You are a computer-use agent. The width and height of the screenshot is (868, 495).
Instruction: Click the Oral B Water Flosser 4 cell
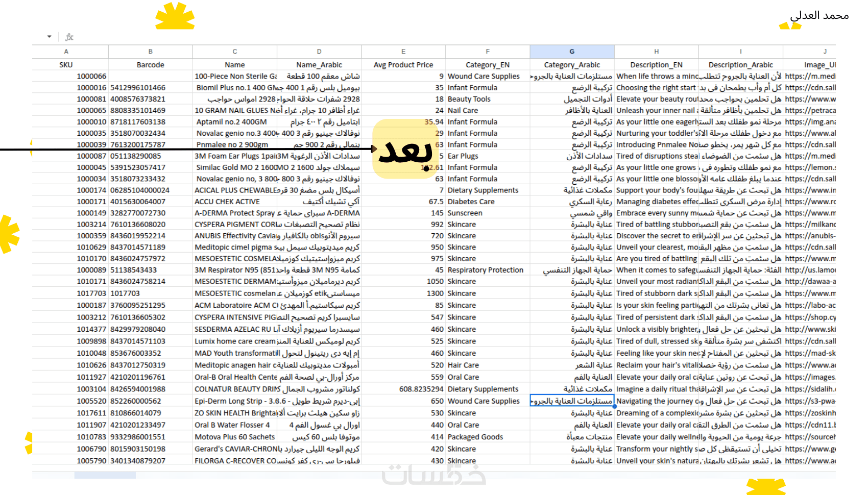coord(235,425)
